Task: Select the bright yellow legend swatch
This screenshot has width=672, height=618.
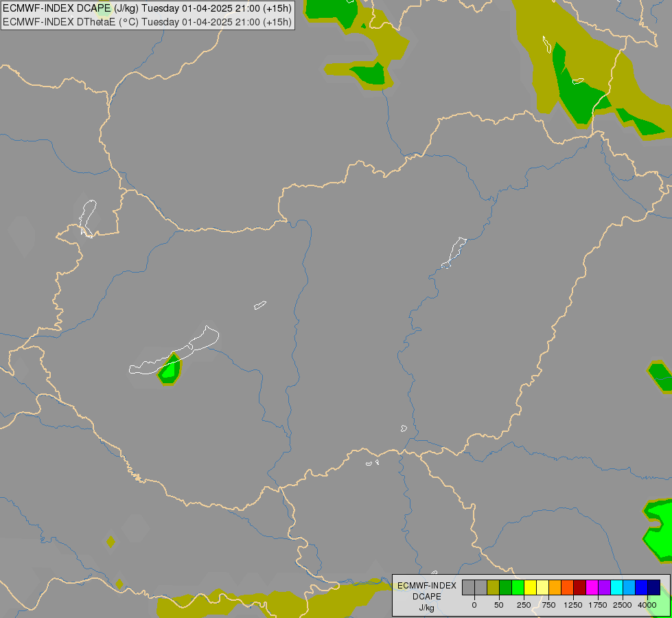Action: (x=530, y=587)
